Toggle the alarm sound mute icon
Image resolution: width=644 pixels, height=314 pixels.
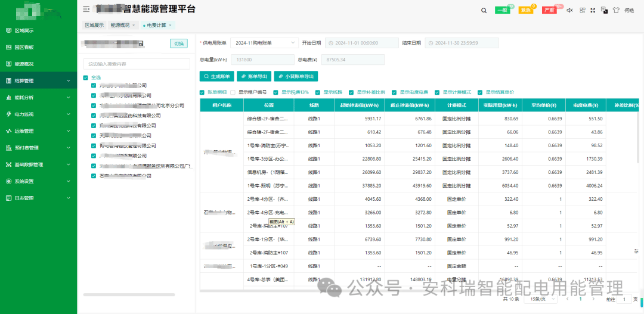(569, 10)
